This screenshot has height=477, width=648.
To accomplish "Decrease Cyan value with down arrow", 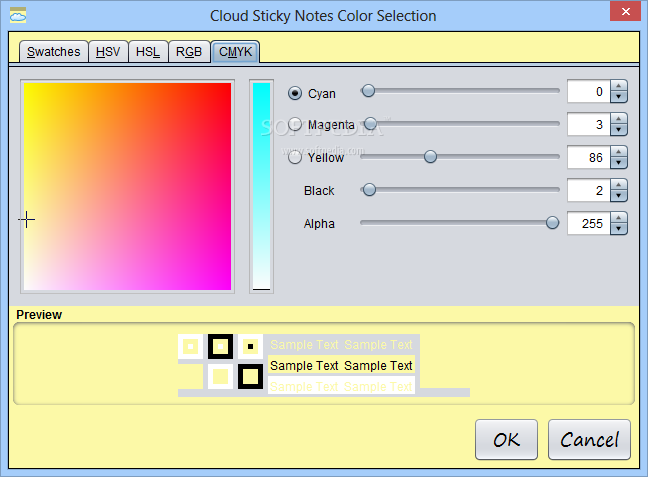I will [619, 97].
